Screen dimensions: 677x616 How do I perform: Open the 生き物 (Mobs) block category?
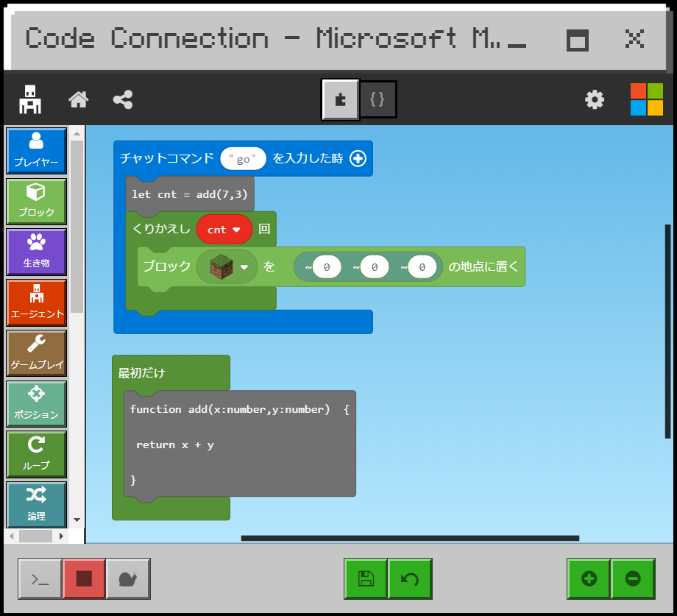[x=36, y=252]
